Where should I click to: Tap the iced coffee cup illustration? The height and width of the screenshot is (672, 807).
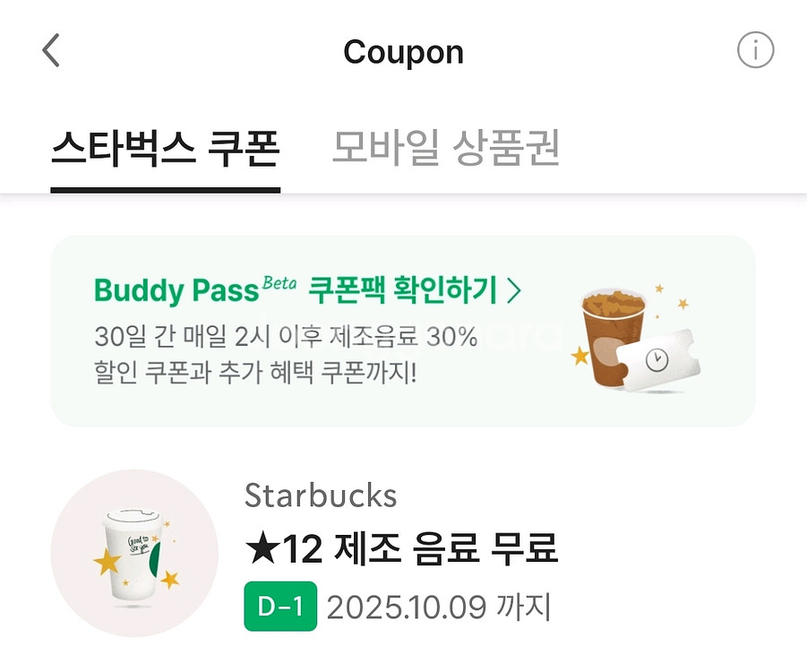point(614,333)
